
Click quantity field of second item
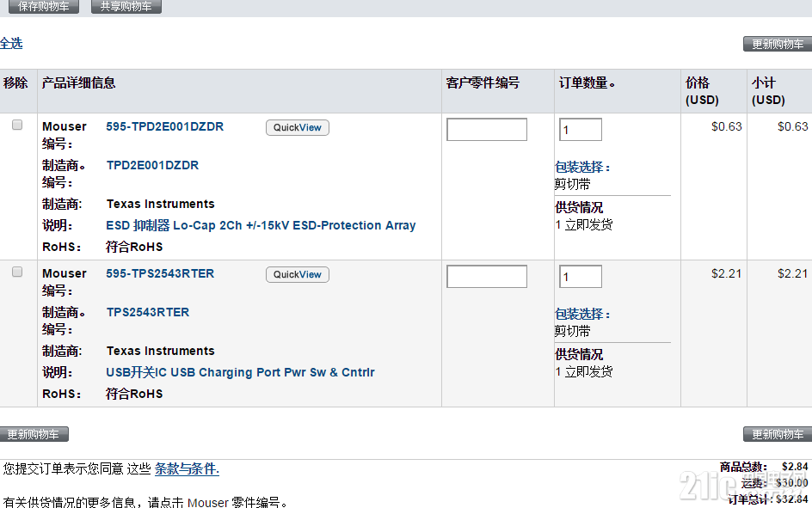click(581, 276)
